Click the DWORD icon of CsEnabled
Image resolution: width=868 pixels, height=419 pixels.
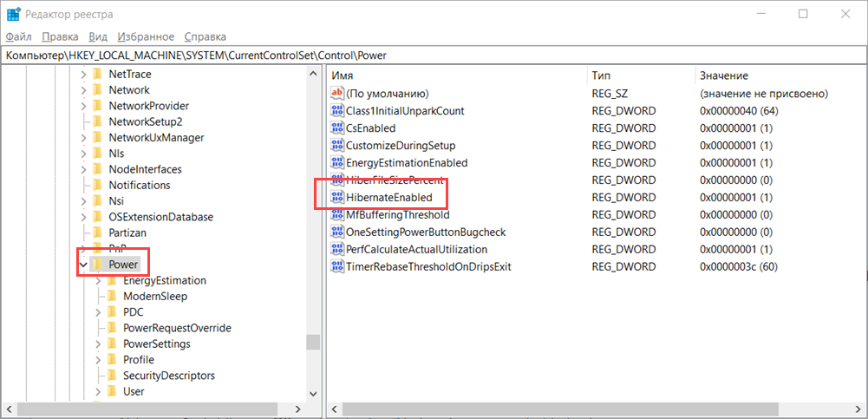point(337,128)
